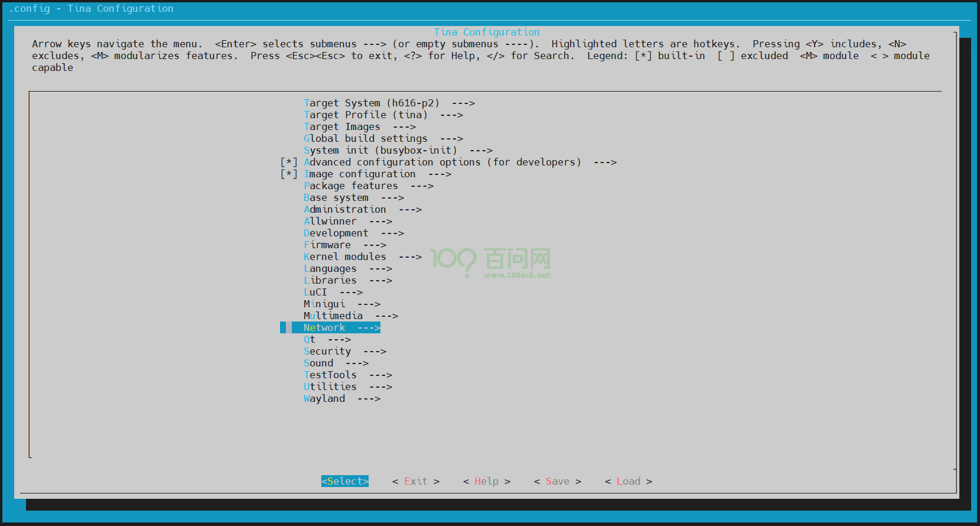Expand the Target Images submenu arrow
The width and height of the screenshot is (980, 526).
click(404, 127)
